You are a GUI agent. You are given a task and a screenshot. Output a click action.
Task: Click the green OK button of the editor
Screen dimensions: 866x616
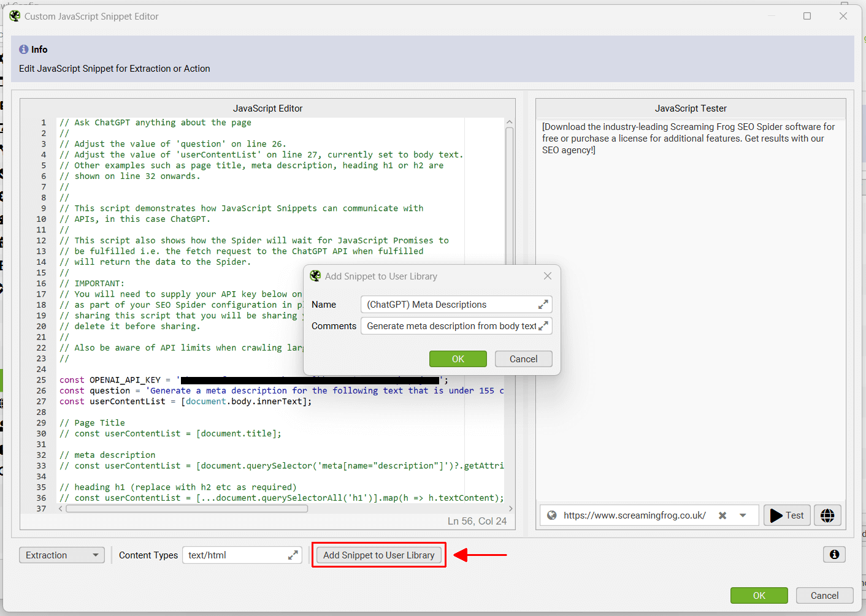click(x=759, y=596)
